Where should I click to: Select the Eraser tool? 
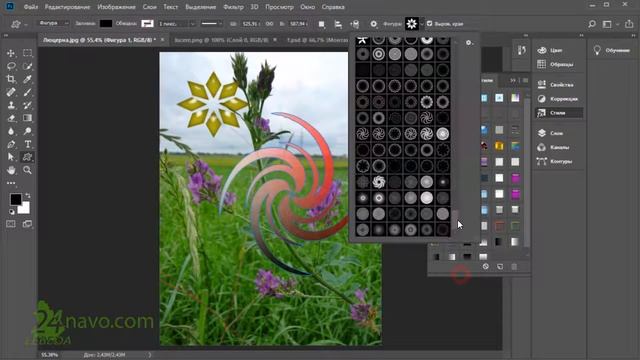pos(11,118)
